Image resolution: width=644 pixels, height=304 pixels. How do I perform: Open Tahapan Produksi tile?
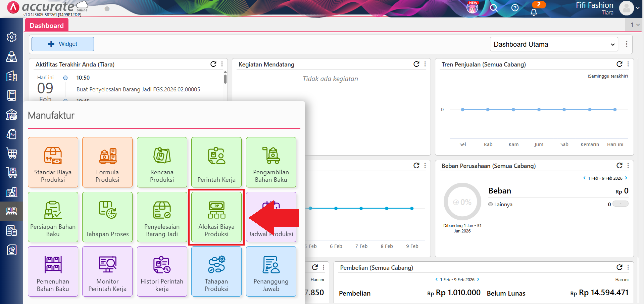[x=216, y=271]
